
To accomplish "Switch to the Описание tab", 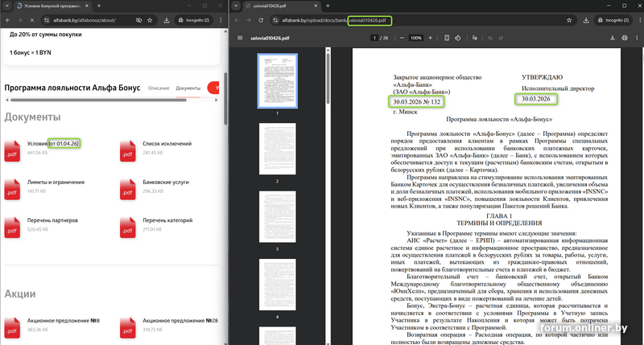I will [159, 88].
